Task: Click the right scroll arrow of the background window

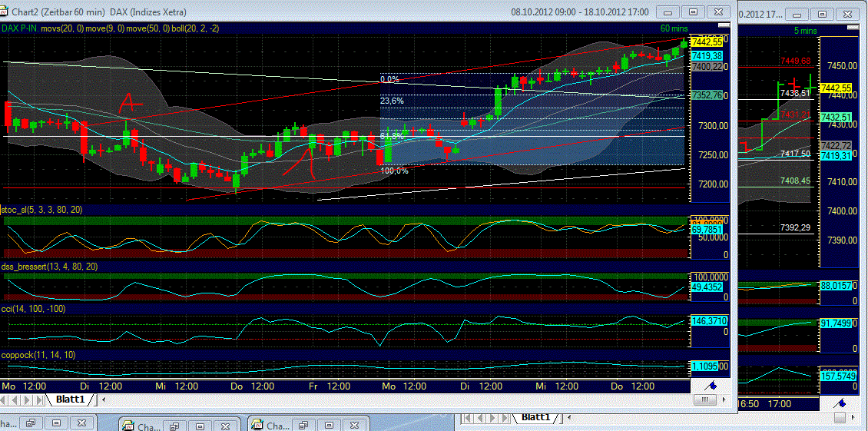Action: (x=853, y=417)
